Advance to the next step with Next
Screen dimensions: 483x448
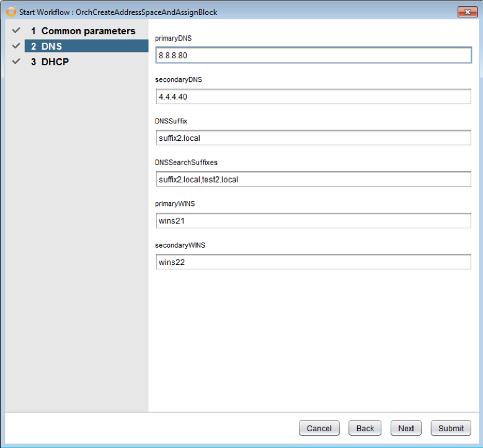pyautogui.click(x=406, y=428)
